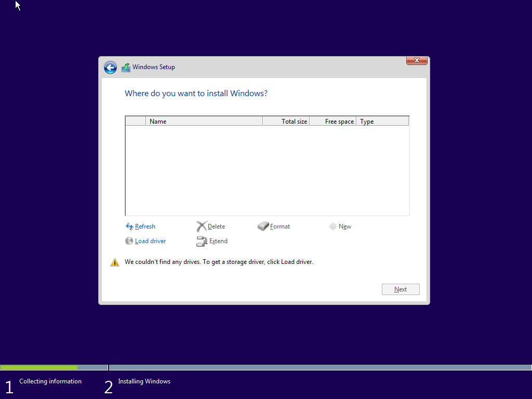Click the New partition starburst icon

(333, 227)
